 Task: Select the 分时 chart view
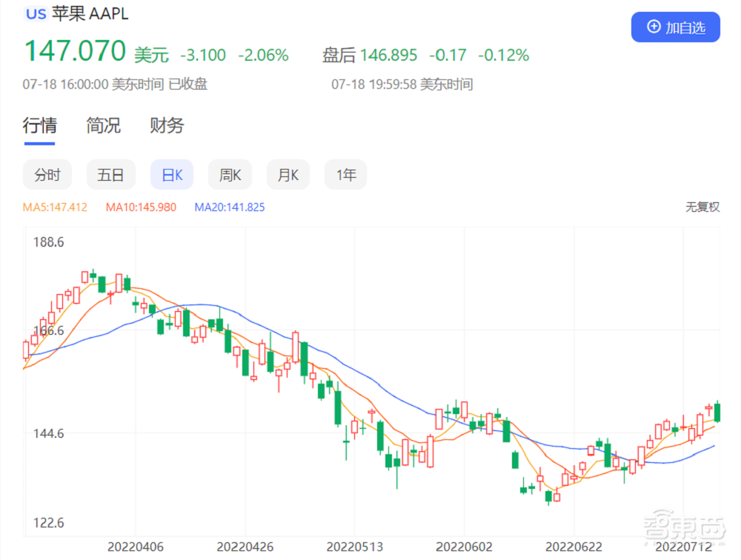[47, 174]
